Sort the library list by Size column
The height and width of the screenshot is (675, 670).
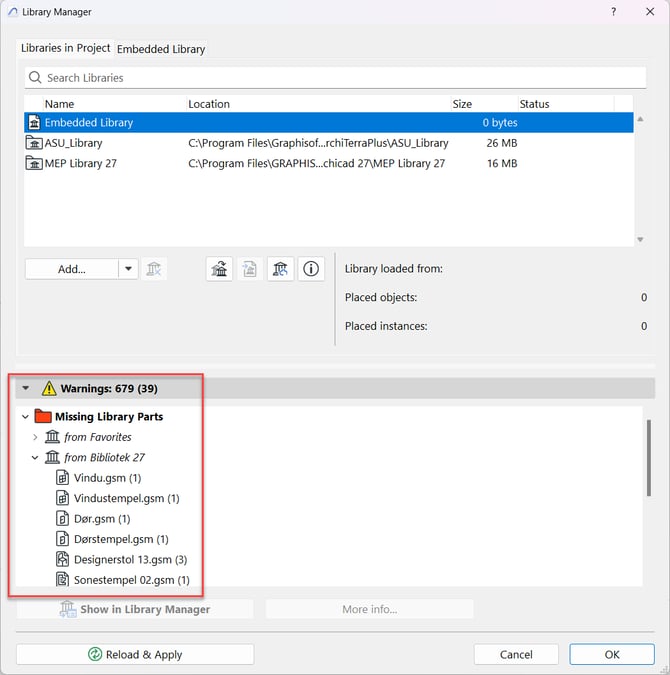click(462, 104)
